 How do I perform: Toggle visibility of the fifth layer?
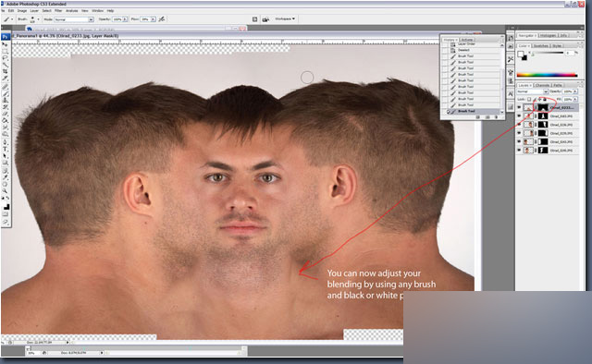tap(519, 142)
